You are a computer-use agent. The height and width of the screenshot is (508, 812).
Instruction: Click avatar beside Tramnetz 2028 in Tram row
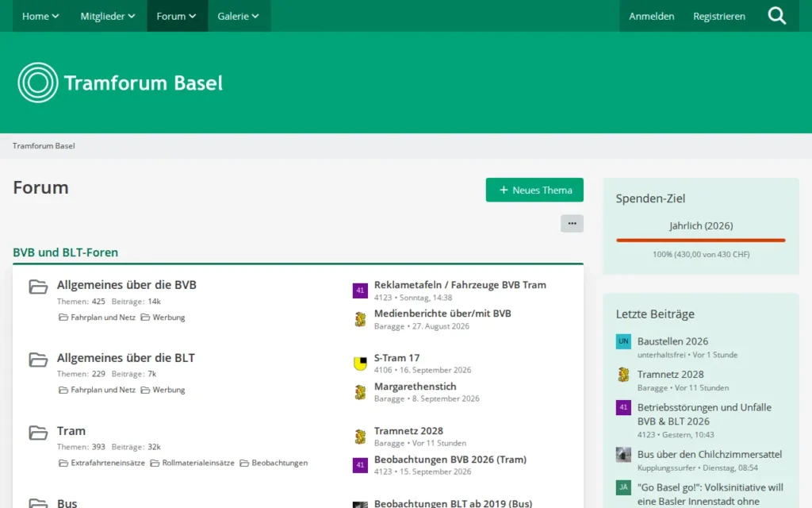click(x=360, y=437)
